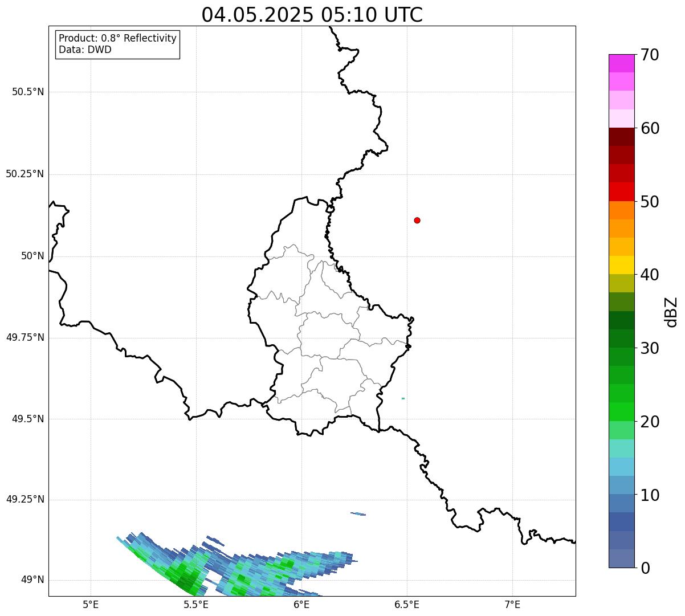This screenshot has width=685, height=616.
Task: Pick the turquoise swatch between 10 and 20
Action: coord(621,448)
